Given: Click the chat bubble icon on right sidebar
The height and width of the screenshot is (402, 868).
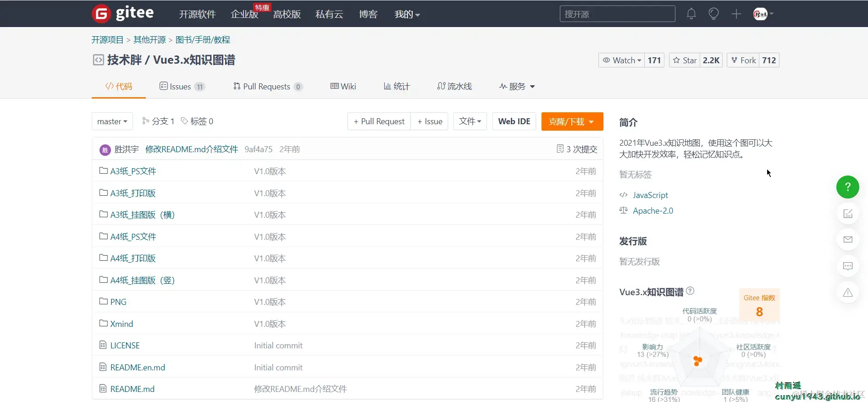Looking at the screenshot, I should (848, 266).
